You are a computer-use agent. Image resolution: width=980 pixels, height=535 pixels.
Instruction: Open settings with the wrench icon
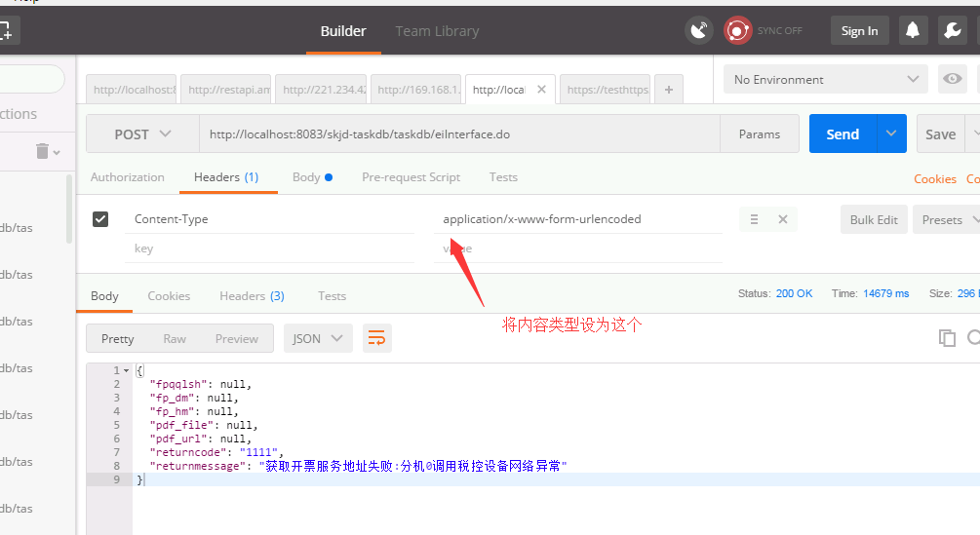953,30
